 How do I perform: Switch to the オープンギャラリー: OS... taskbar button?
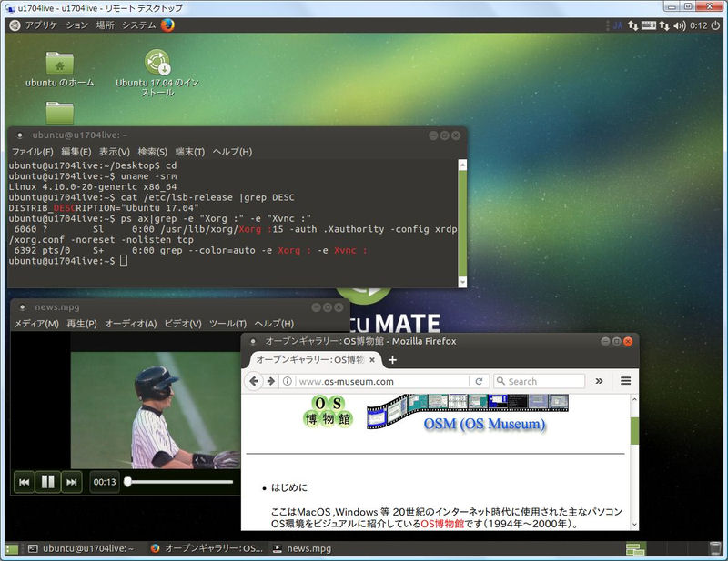pyautogui.click(x=207, y=548)
